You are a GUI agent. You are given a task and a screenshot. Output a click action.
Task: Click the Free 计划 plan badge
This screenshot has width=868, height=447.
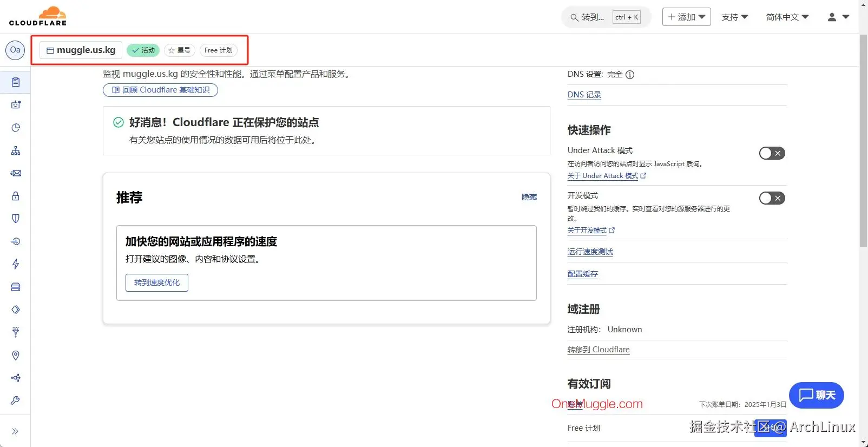219,50
